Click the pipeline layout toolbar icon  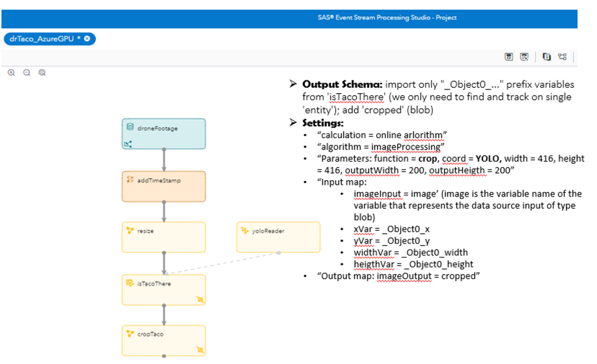point(562,57)
